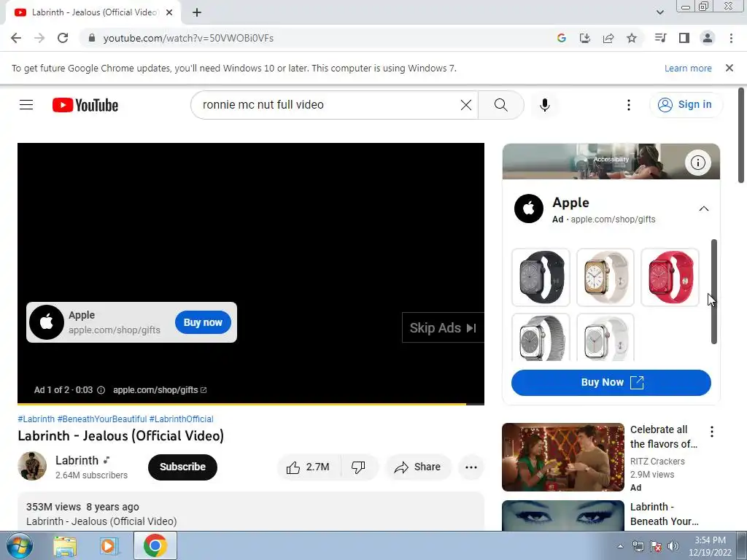This screenshot has height=560, width=747.
Task: Select the silver Milanese loop Apple Watch
Action: point(541,337)
